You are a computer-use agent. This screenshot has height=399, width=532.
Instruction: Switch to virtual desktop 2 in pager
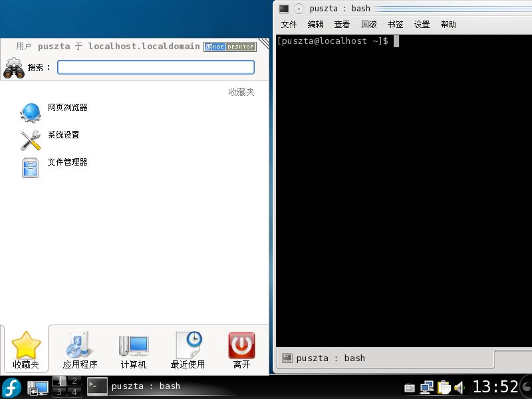click(74, 380)
